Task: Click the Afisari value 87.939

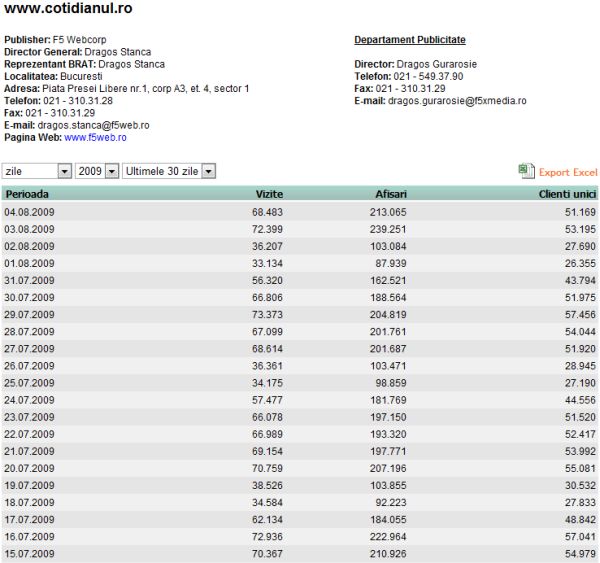Action: point(391,263)
